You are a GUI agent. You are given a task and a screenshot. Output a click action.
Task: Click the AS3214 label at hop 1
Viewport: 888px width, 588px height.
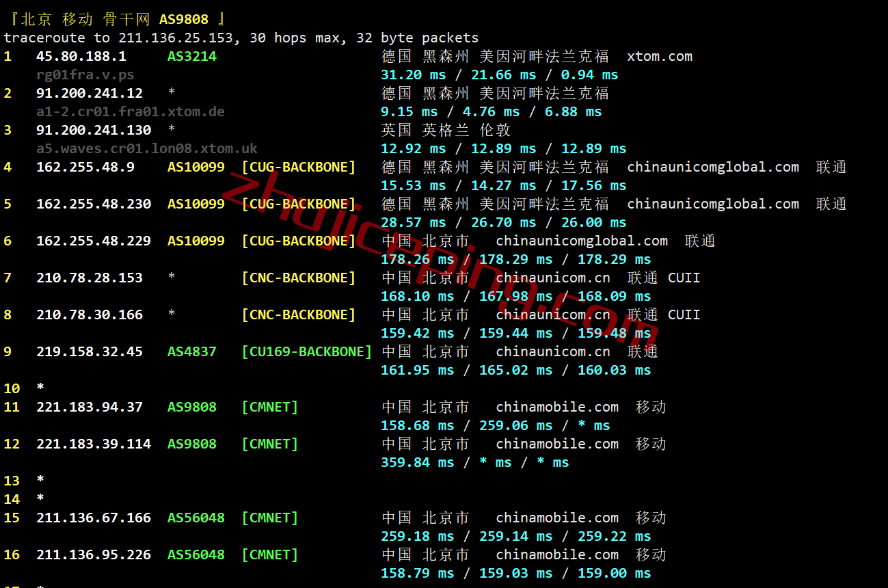point(192,56)
